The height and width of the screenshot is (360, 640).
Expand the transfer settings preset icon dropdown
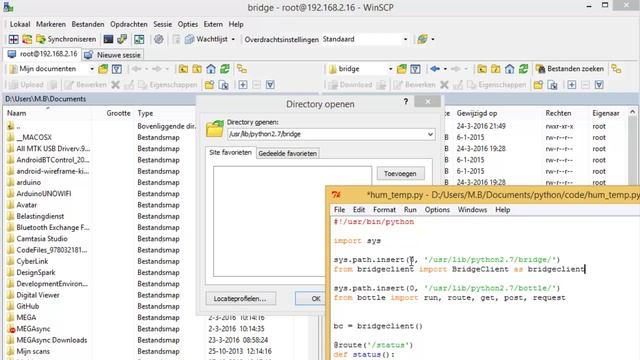click(433, 39)
